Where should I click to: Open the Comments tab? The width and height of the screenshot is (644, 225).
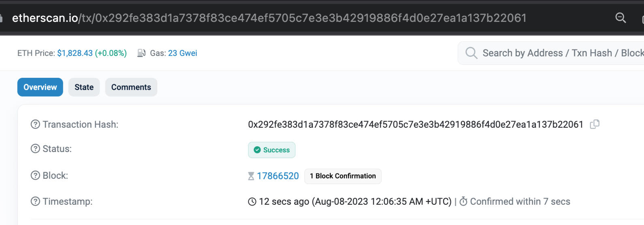pos(131,87)
